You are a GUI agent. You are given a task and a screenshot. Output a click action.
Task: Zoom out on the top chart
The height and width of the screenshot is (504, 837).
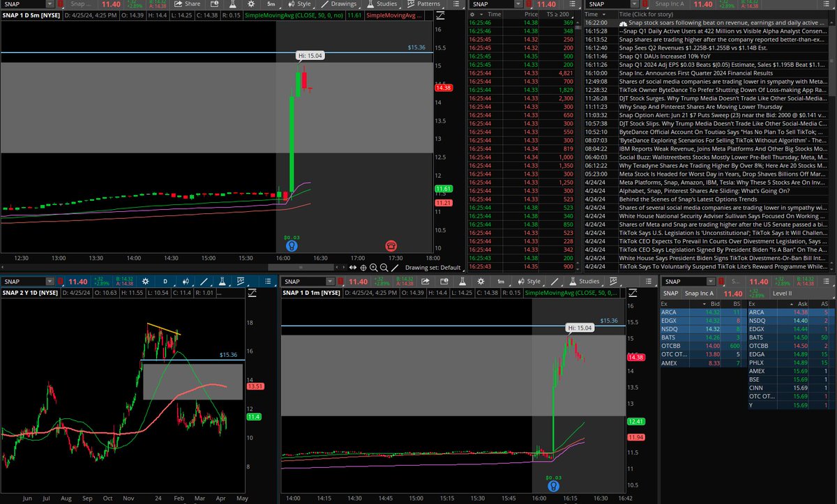coord(384,267)
